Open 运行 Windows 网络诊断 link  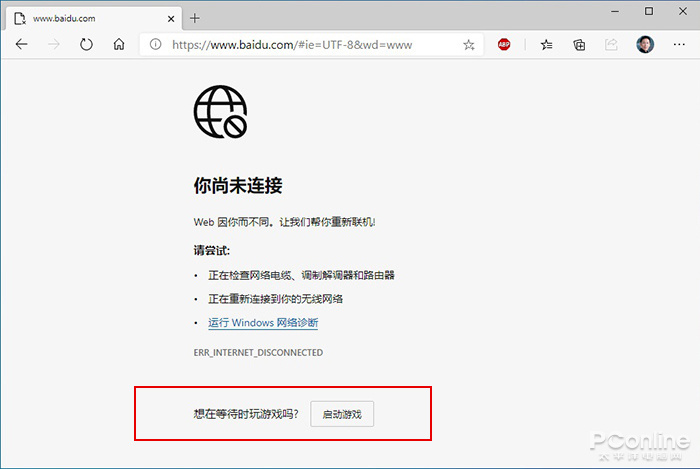263,323
